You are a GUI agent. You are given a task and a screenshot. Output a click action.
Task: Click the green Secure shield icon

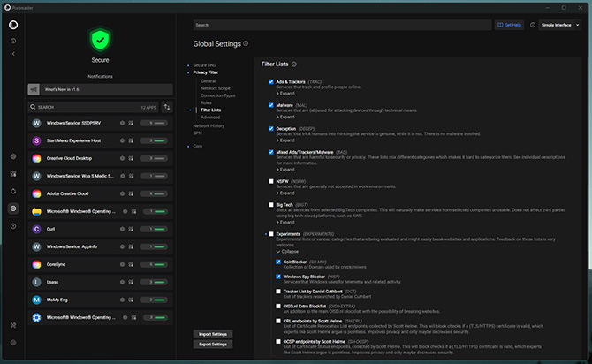pos(100,40)
